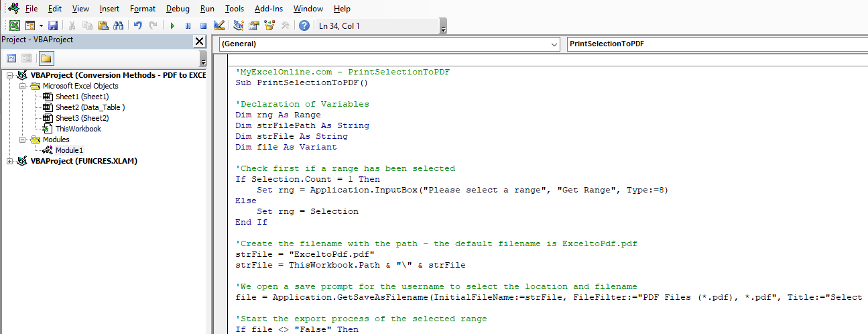This screenshot has width=868, height=334.
Task: Click the Redo arrow icon
Action: (153, 25)
